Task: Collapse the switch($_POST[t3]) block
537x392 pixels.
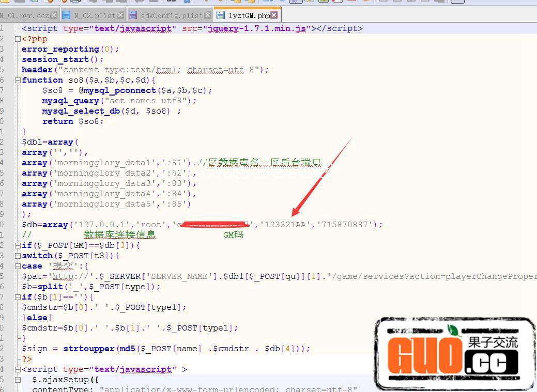Action: tap(18, 256)
